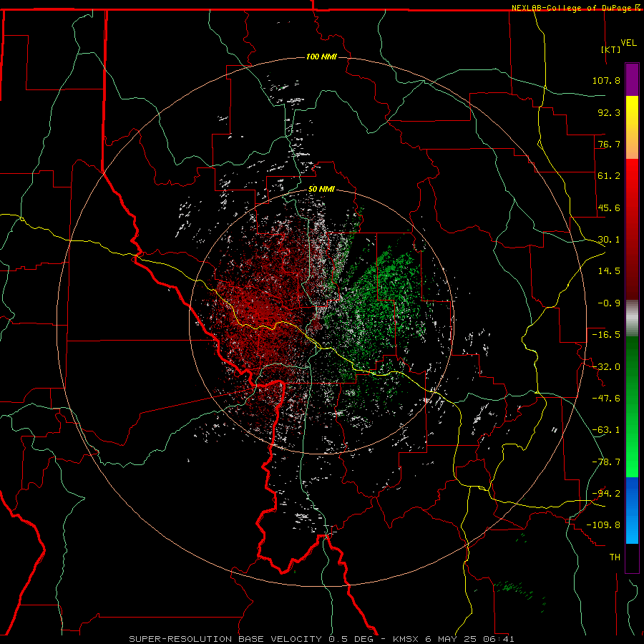
Task: Select the 14.5 legend value
Action: [x=609, y=271]
